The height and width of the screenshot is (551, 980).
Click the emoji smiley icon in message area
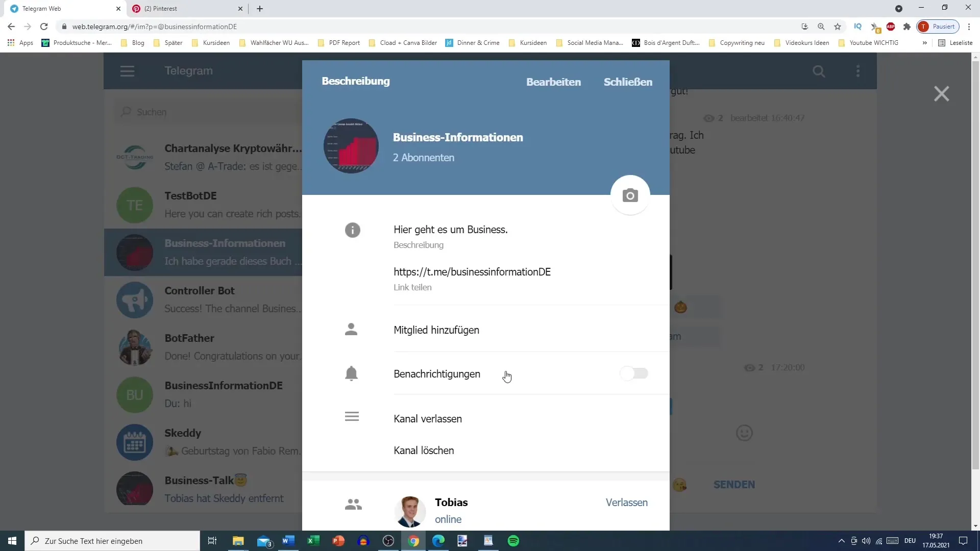[744, 433]
